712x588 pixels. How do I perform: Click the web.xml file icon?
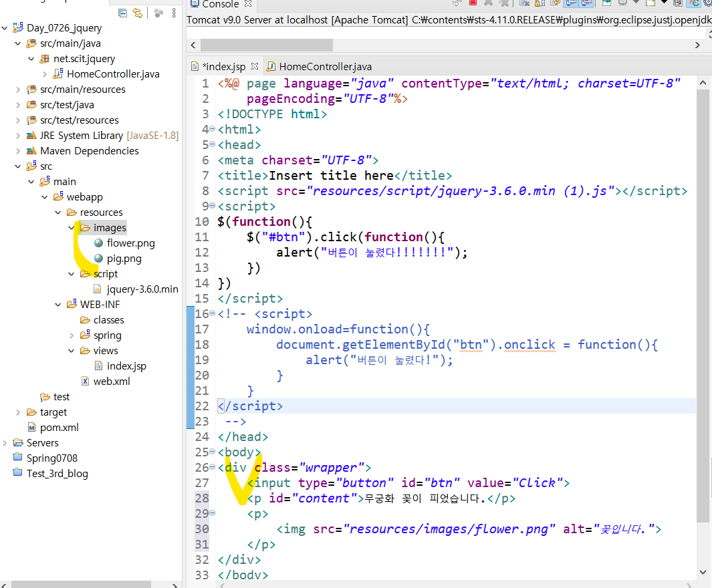point(85,381)
